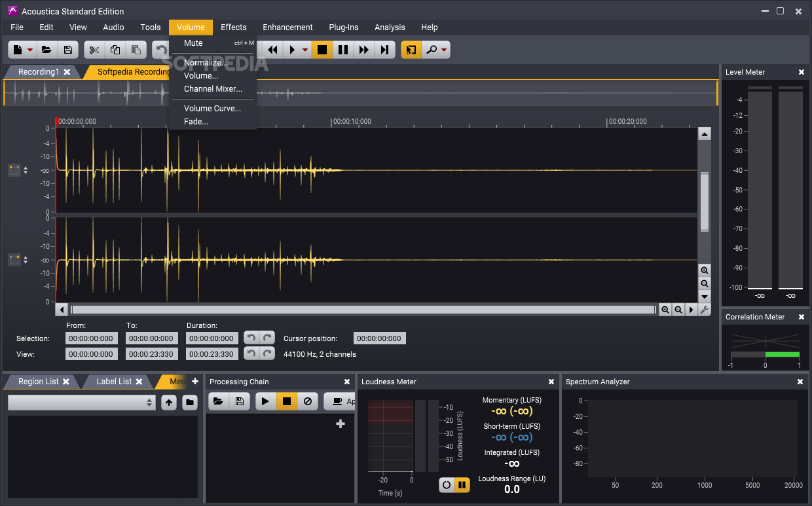
Task: Zoom out horizontally on the timeline
Action: pyautogui.click(x=678, y=310)
